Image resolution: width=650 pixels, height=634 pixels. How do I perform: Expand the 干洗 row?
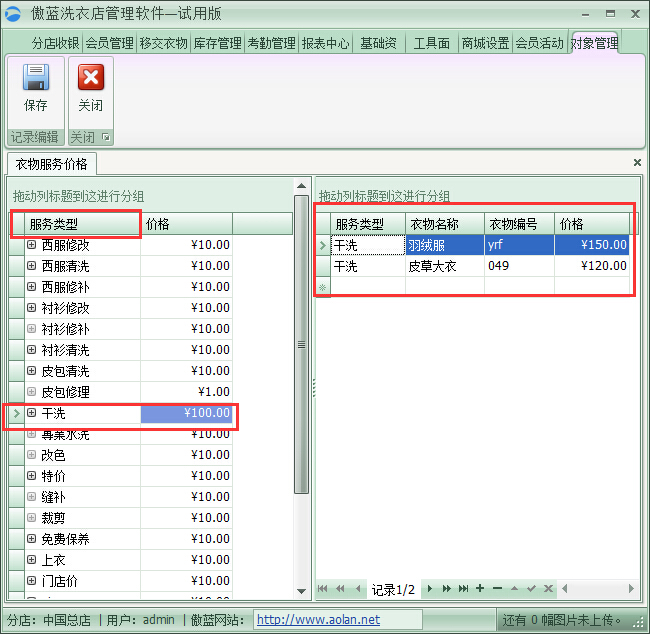pos(32,413)
